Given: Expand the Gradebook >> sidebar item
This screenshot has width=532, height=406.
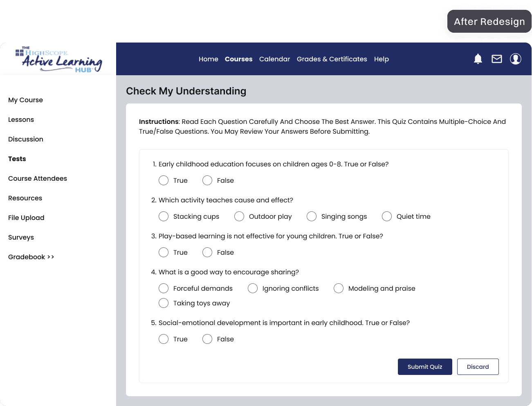Looking at the screenshot, I should click(x=31, y=257).
